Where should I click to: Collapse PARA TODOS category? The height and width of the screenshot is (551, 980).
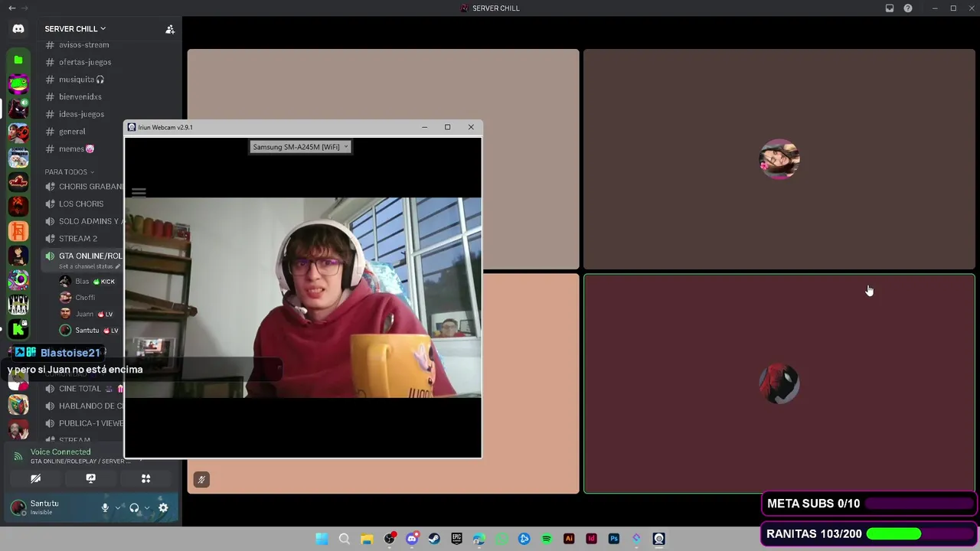pos(69,172)
